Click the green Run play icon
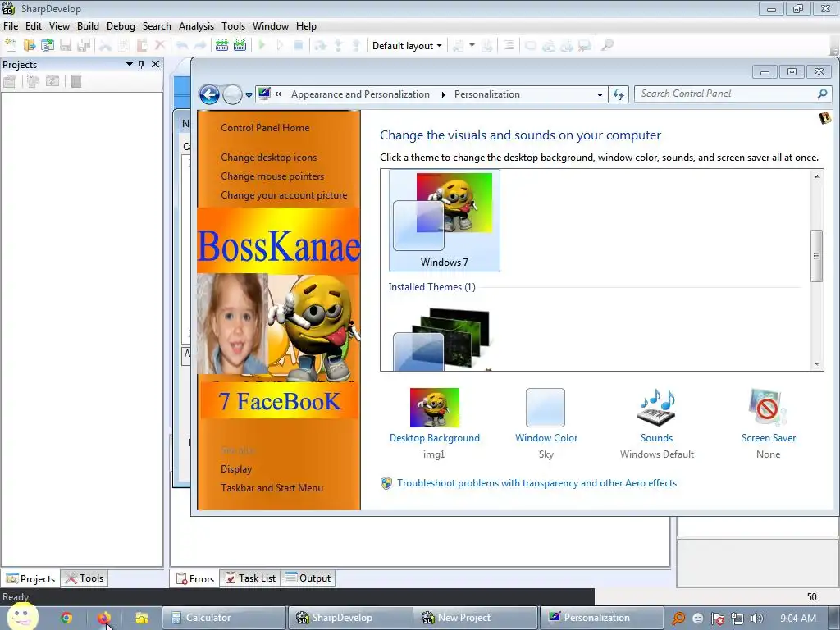 262,46
